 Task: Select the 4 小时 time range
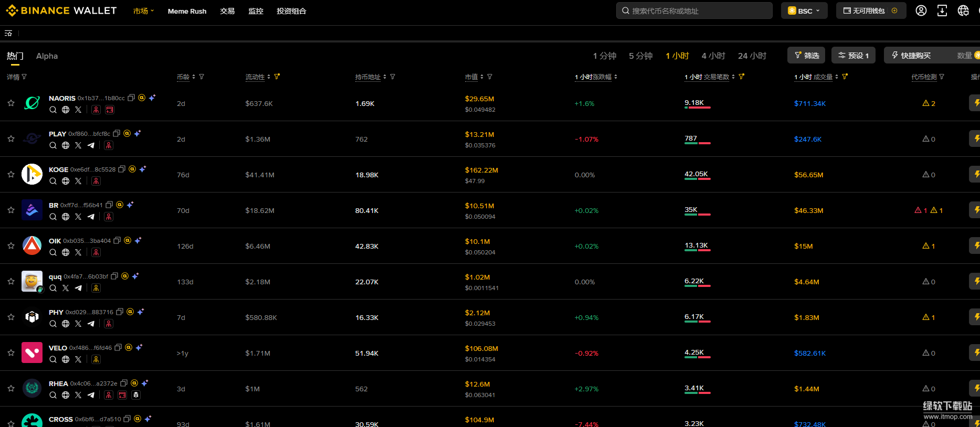click(713, 56)
